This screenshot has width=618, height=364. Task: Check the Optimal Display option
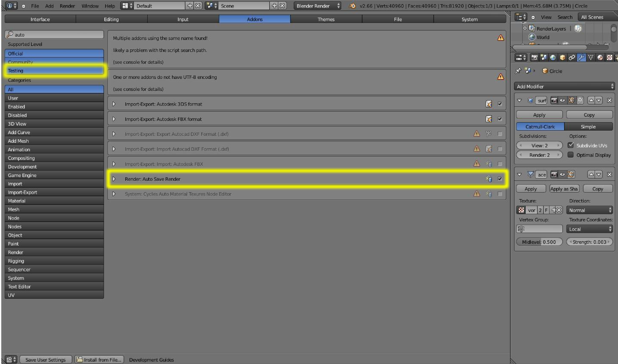pos(571,155)
